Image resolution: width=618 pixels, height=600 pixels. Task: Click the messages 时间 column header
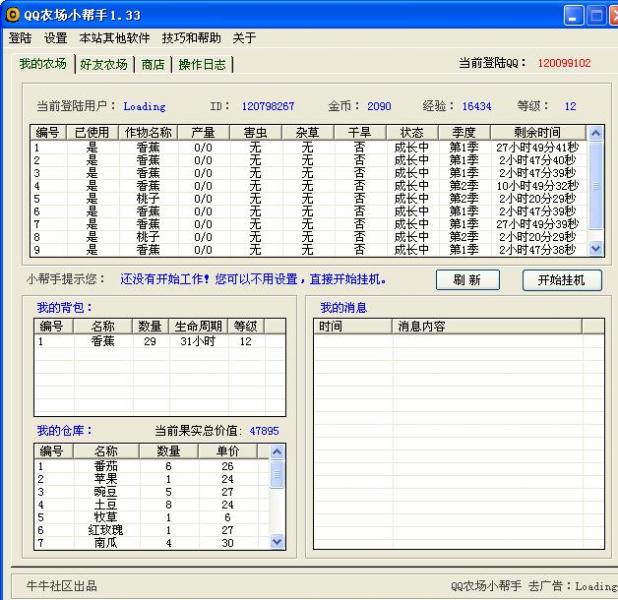coord(352,326)
